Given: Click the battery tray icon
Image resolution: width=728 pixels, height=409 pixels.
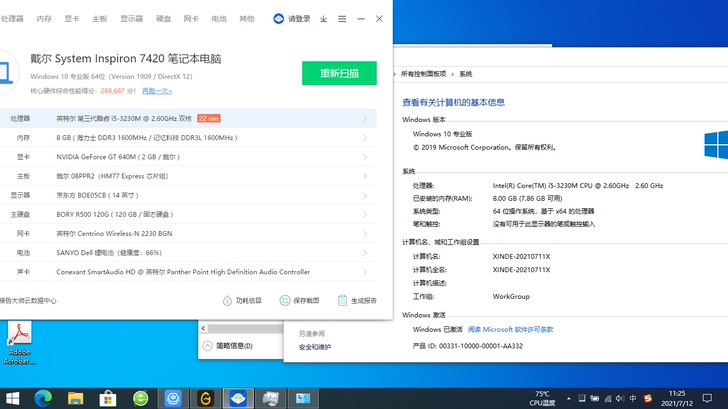Looking at the screenshot, I should coord(594,398).
